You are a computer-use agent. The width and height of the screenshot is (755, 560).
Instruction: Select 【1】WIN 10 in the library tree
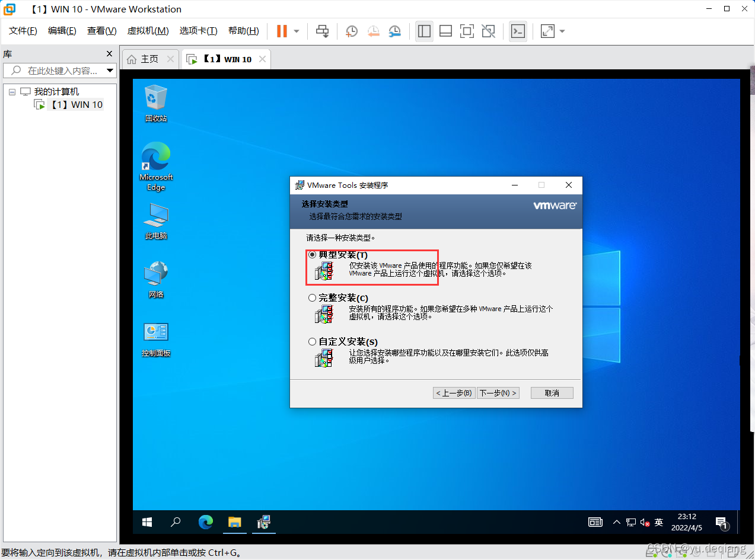pyautogui.click(x=75, y=105)
